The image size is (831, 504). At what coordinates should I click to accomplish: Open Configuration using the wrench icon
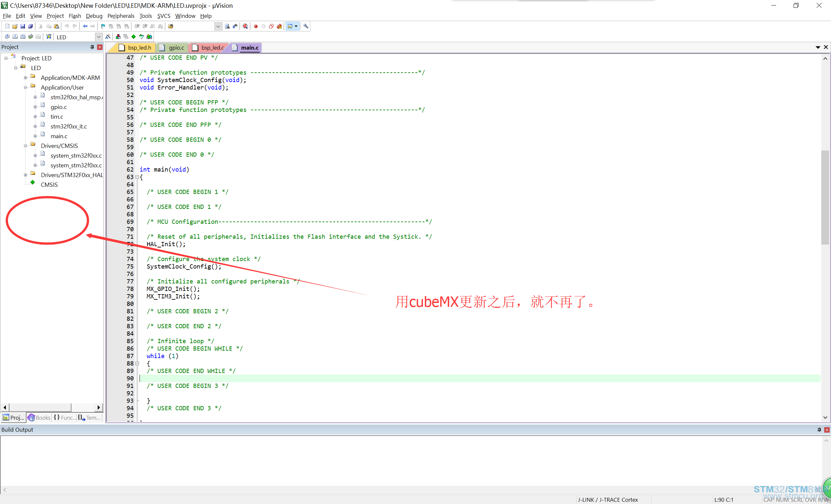coord(306,26)
